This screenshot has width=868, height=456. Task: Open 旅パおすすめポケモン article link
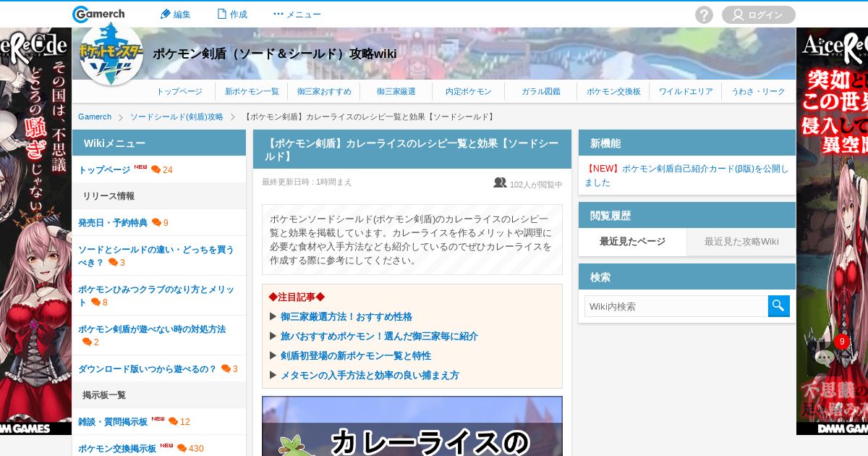coord(379,337)
